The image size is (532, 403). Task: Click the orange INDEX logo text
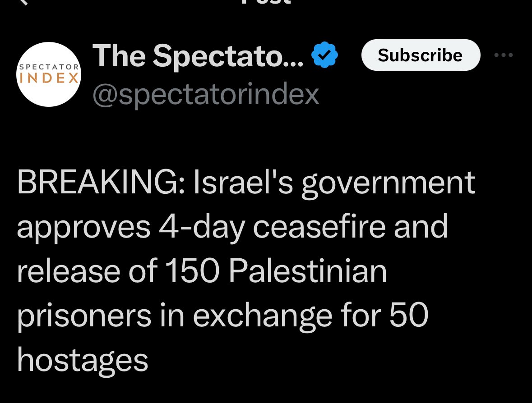[x=49, y=78]
